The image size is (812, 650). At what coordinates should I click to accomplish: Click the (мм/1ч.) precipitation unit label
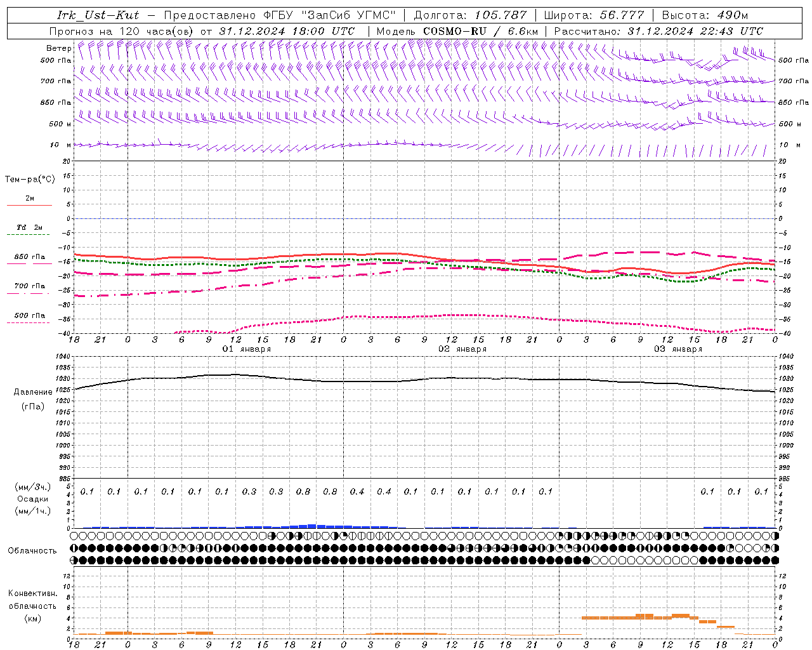(x=33, y=511)
